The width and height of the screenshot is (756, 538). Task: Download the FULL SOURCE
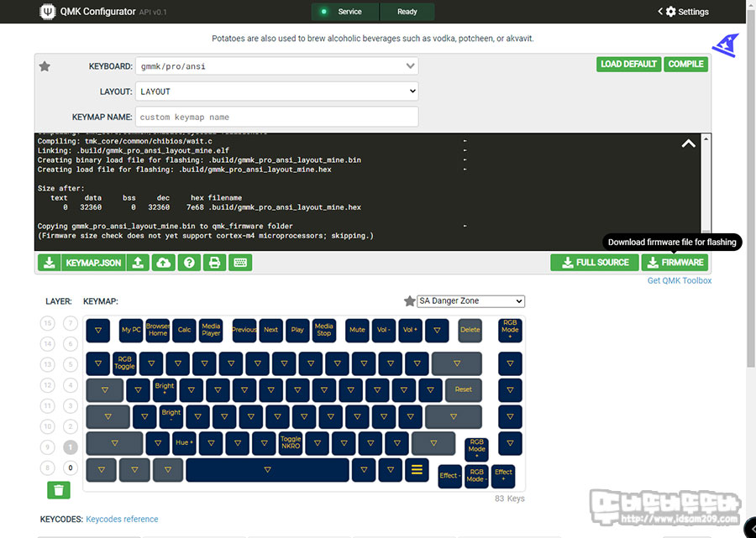coord(595,263)
